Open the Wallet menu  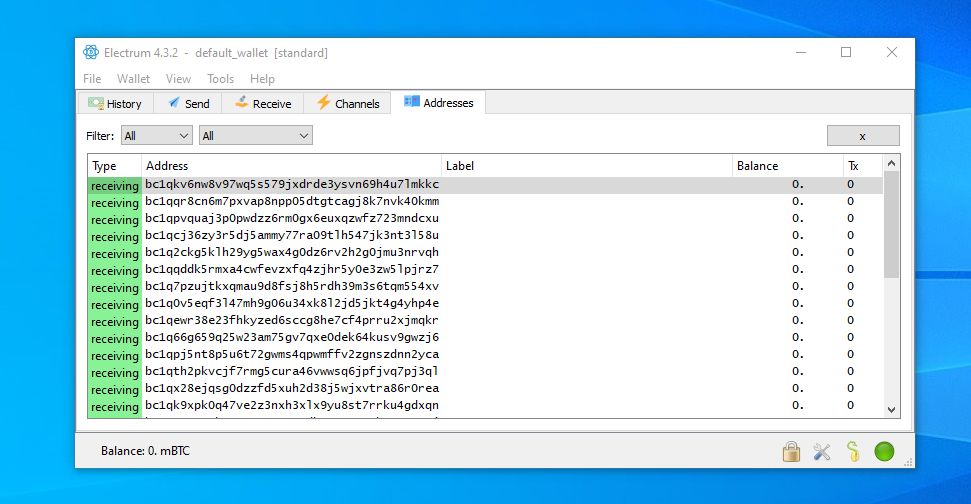click(133, 79)
